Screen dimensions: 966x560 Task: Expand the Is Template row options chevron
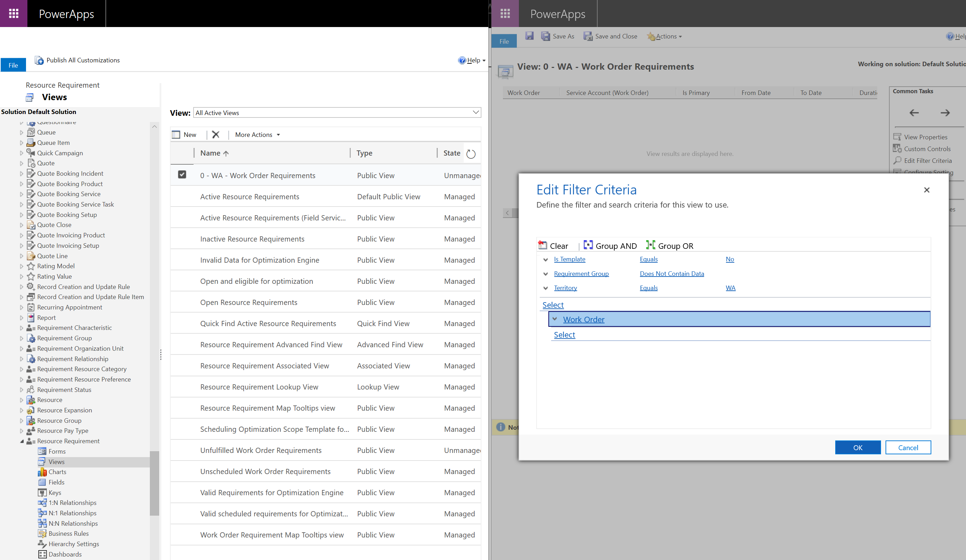pyautogui.click(x=546, y=259)
